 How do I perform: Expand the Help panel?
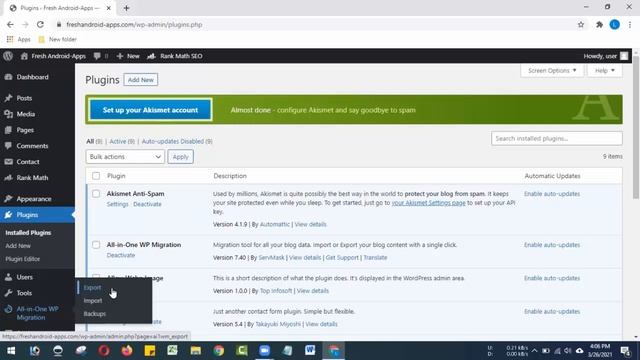tap(604, 71)
